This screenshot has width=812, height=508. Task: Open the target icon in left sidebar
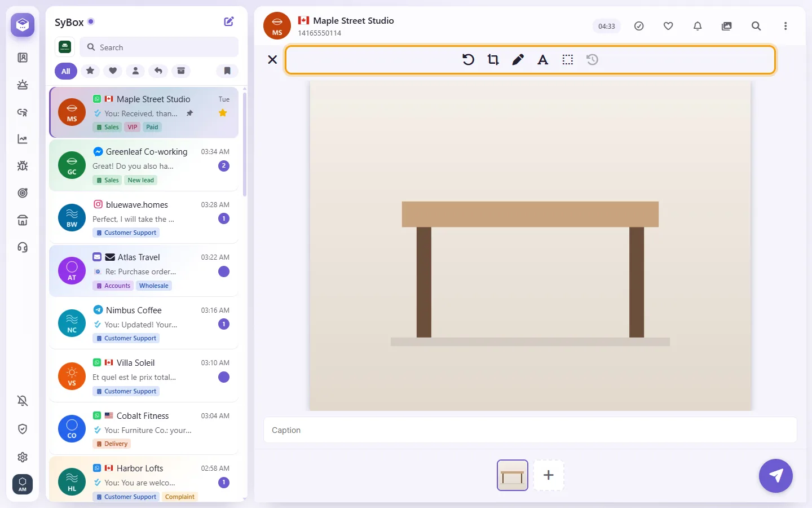pos(23,193)
